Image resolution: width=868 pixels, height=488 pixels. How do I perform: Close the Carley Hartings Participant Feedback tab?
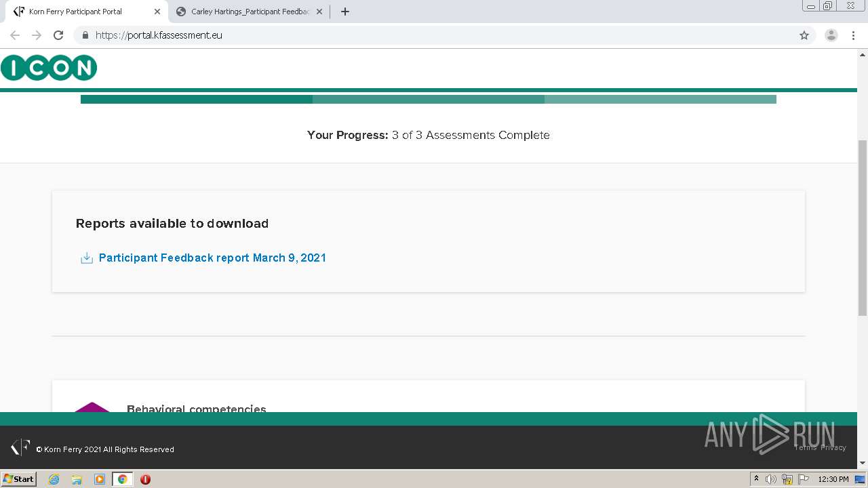pyautogui.click(x=319, y=12)
